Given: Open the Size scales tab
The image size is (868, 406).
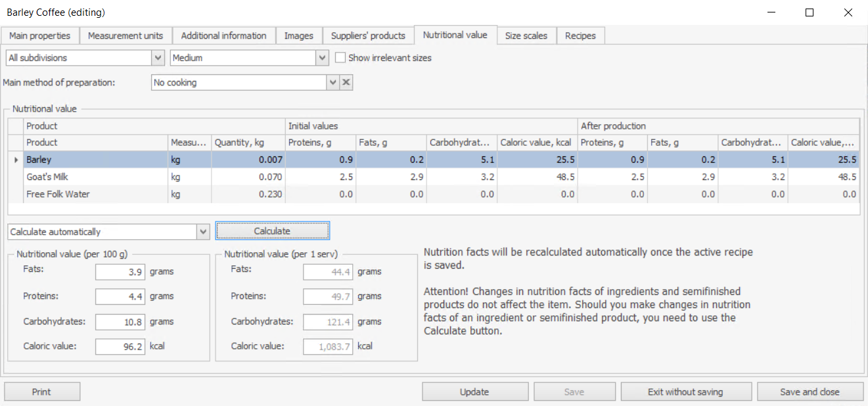Looking at the screenshot, I should [x=526, y=35].
